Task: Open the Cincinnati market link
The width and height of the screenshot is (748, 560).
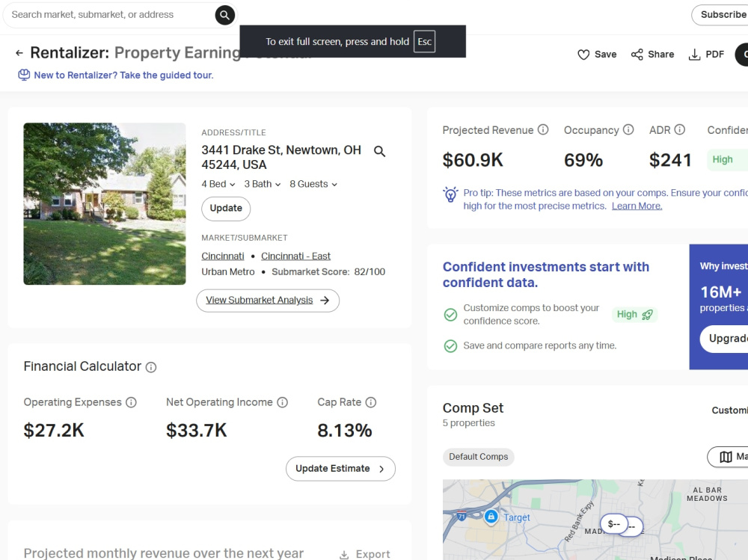Action: [223, 256]
